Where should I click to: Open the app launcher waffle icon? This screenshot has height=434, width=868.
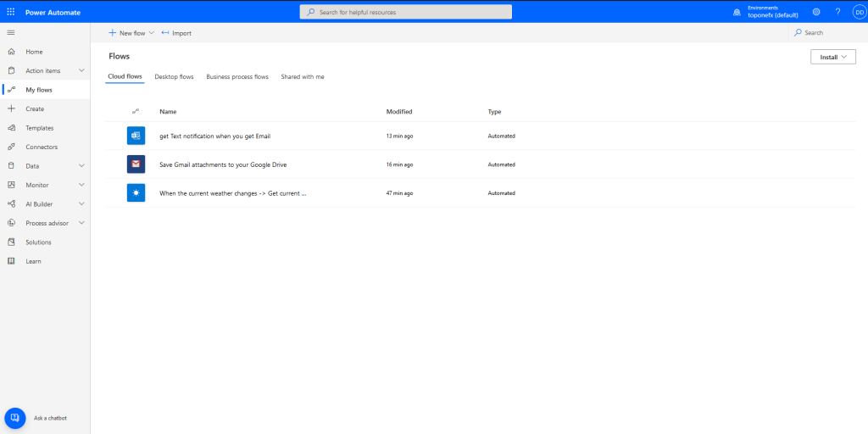[x=11, y=12]
